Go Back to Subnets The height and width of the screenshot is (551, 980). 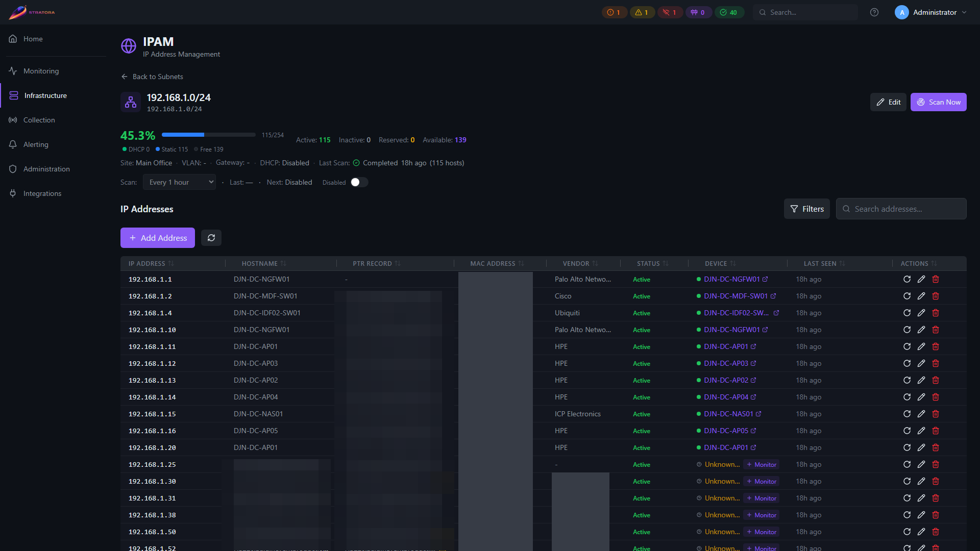pyautogui.click(x=152, y=77)
